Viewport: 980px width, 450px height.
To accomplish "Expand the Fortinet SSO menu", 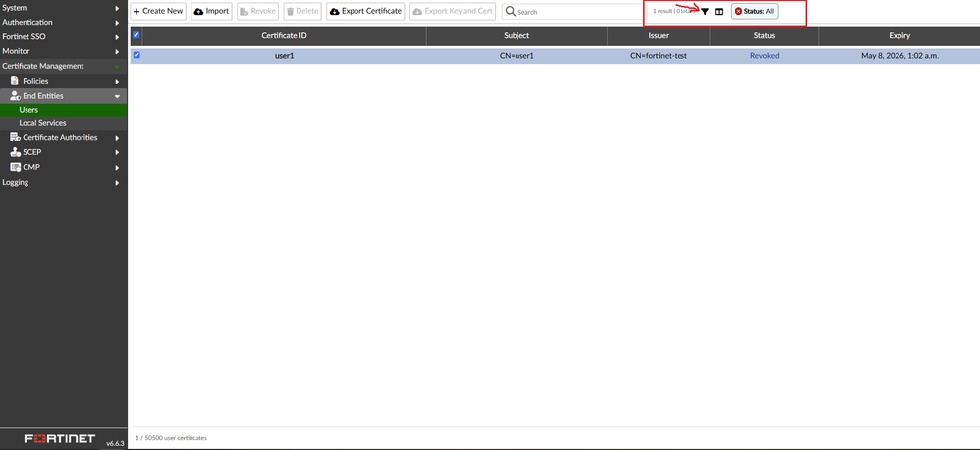I will click(63, 37).
